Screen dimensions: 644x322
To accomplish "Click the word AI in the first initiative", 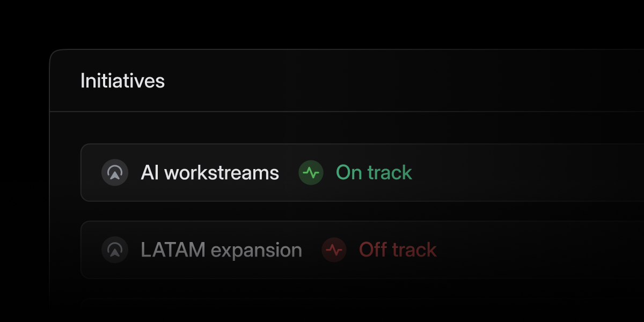I will point(149,173).
